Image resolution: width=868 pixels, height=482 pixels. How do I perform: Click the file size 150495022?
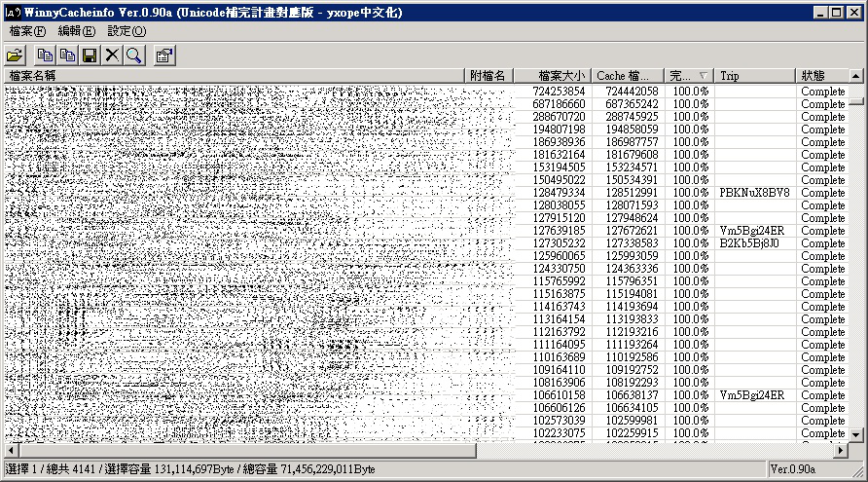coord(559,180)
